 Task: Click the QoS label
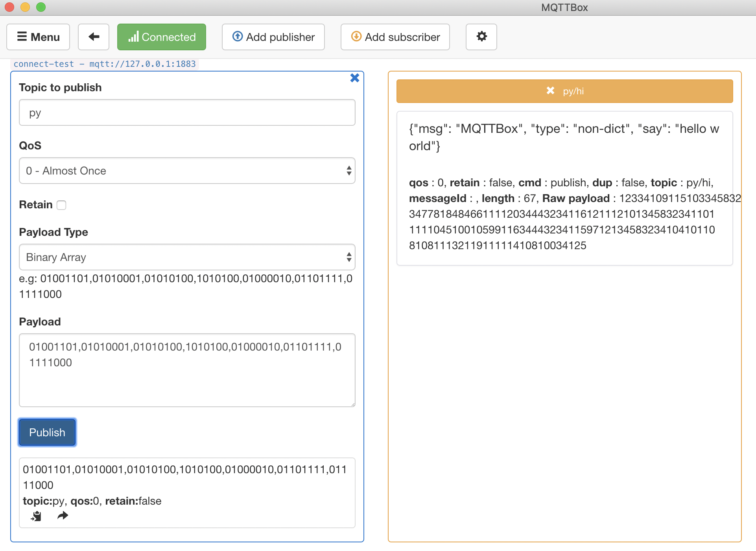tap(30, 146)
